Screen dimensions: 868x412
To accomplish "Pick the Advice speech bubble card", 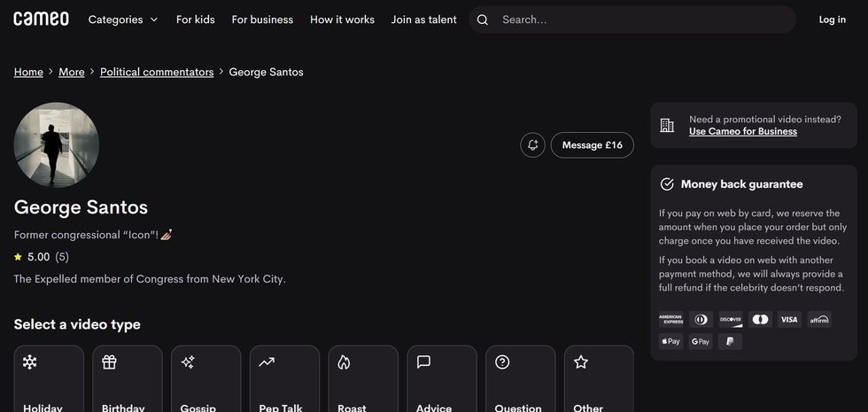I will tap(441, 379).
